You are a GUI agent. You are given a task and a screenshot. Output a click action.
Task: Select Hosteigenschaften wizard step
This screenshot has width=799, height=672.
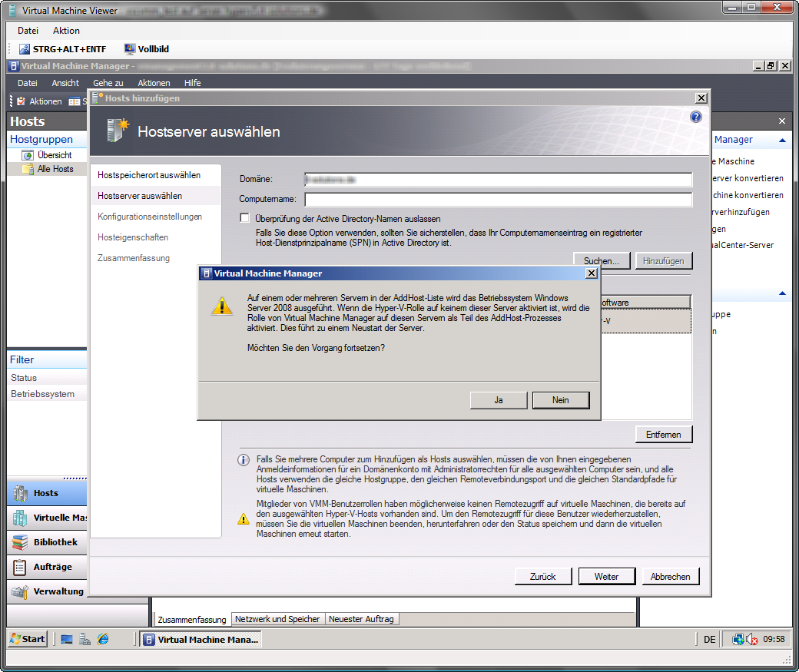tap(133, 237)
